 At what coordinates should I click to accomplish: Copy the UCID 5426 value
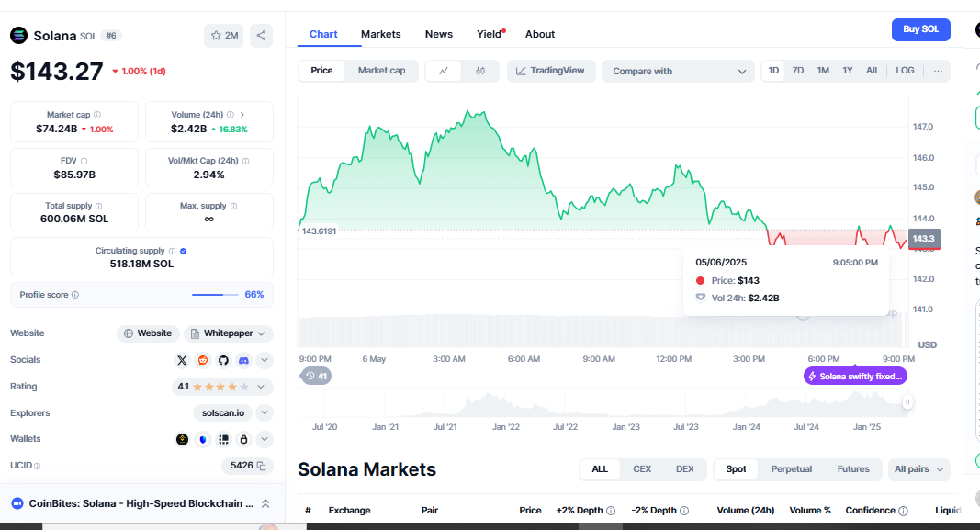[x=261, y=466]
